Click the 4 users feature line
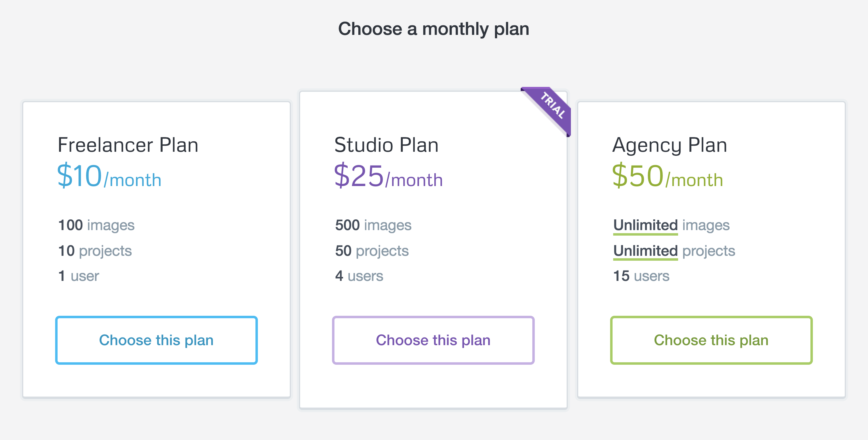Viewport: 868px width, 440px height. [x=359, y=276]
